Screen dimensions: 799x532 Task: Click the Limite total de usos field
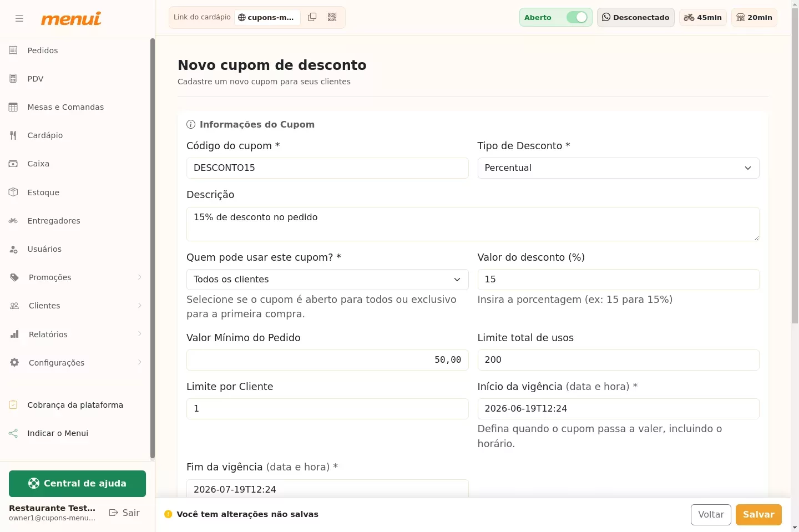click(618, 360)
